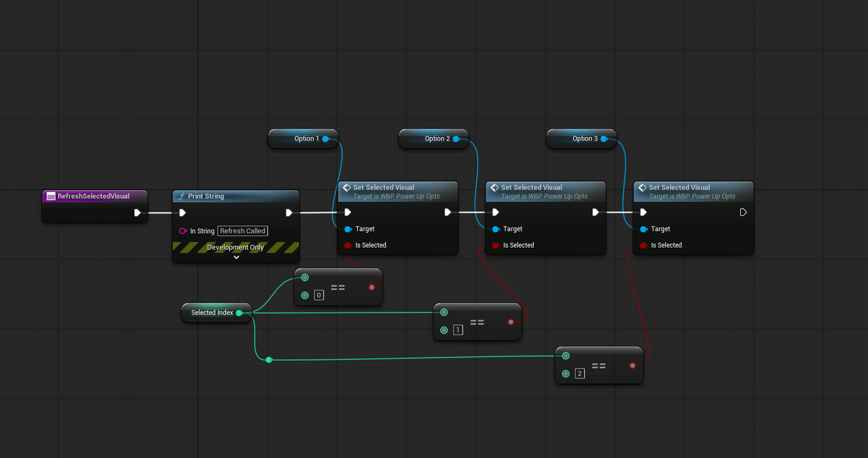Screen dimensions: 868x458
Task: Click the top input pin of the == 2 node
Action: 565,356
